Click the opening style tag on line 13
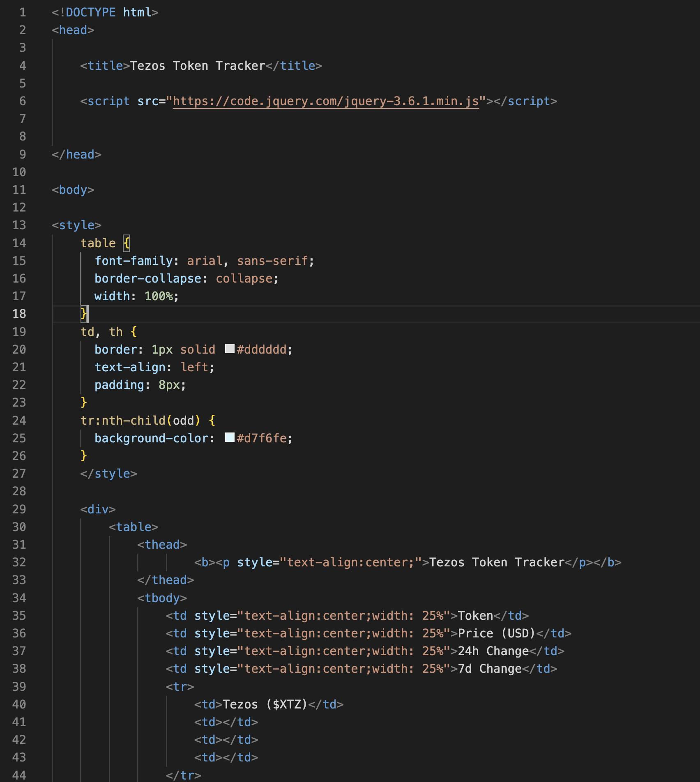 [x=76, y=225]
